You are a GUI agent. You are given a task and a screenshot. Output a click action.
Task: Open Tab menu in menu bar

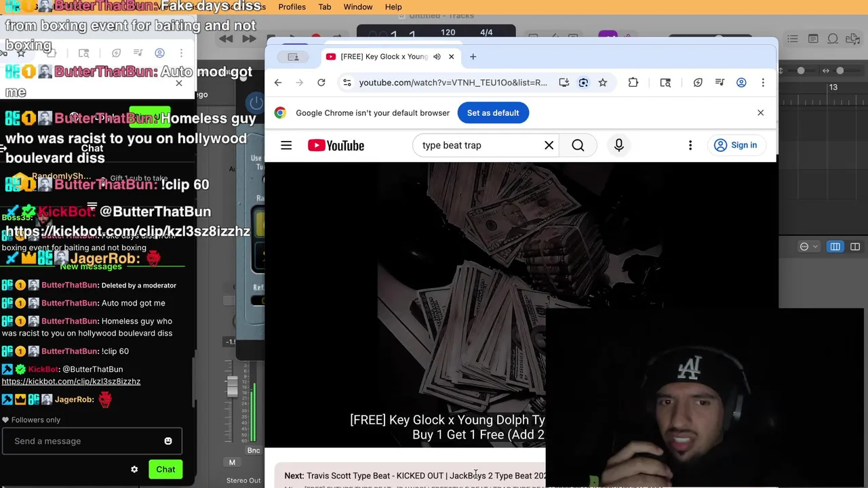pyautogui.click(x=325, y=7)
